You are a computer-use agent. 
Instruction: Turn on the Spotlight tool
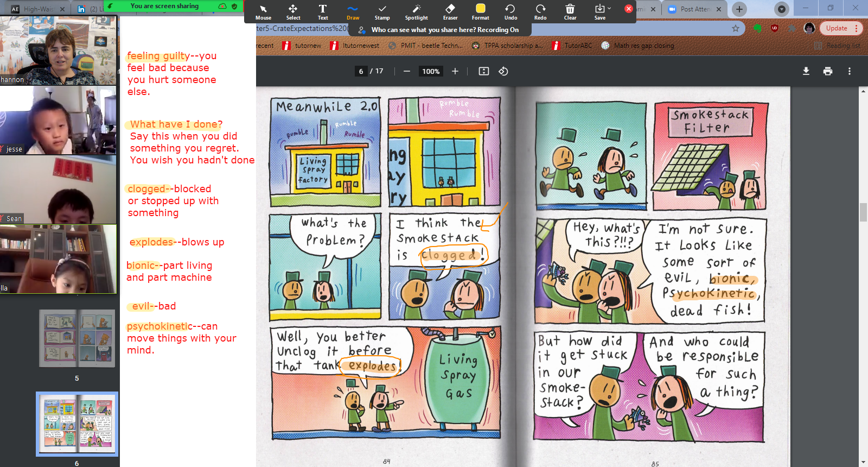pyautogui.click(x=417, y=11)
